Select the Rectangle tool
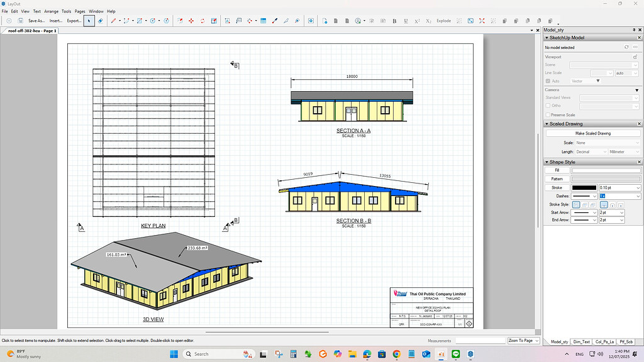The height and width of the screenshot is (362, 644). pyautogui.click(x=139, y=20)
